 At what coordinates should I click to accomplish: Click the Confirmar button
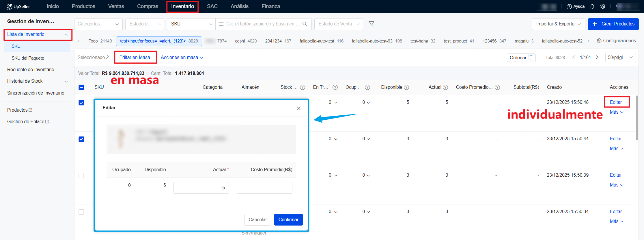tap(288, 219)
